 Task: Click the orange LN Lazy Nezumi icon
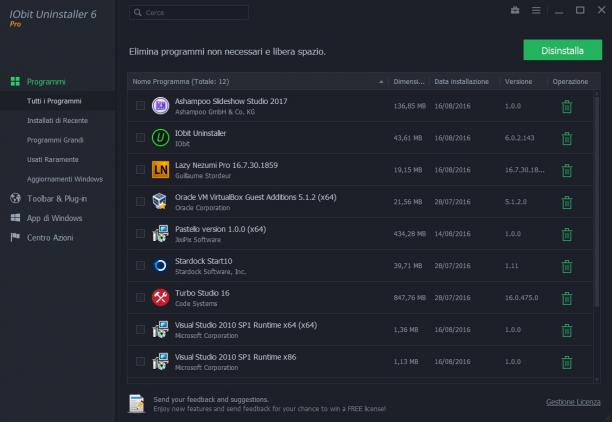pyautogui.click(x=160, y=170)
